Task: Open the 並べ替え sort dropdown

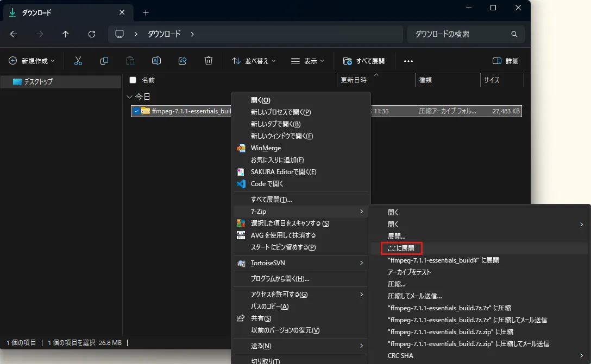Action: tap(253, 61)
